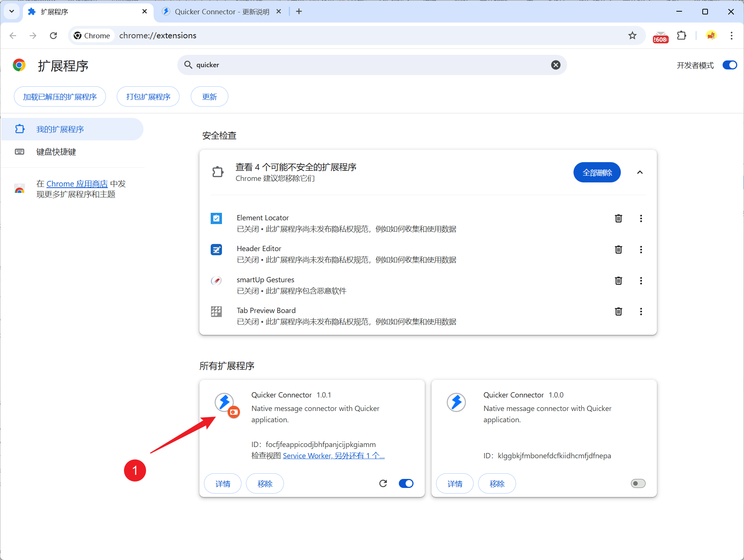
Task: Open more options for smartUp Gestures
Action: point(641,281)
